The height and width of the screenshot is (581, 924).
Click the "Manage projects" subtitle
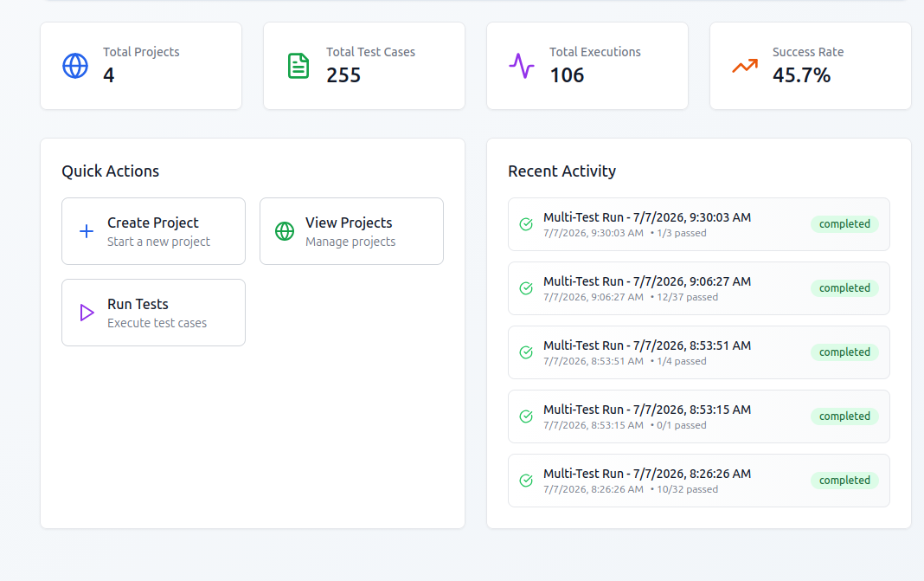point(350,242)
